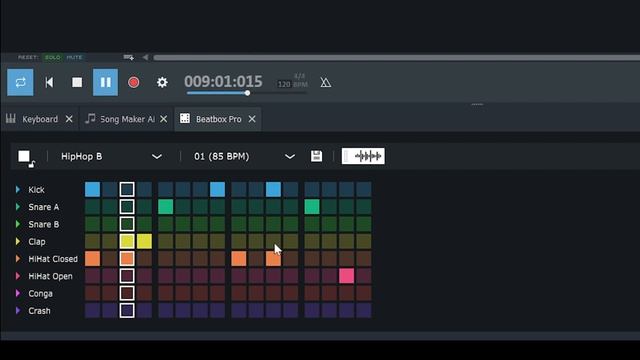The image size is (640, 360).
Task: Enable Conga step 5
Action: (165, 293)
